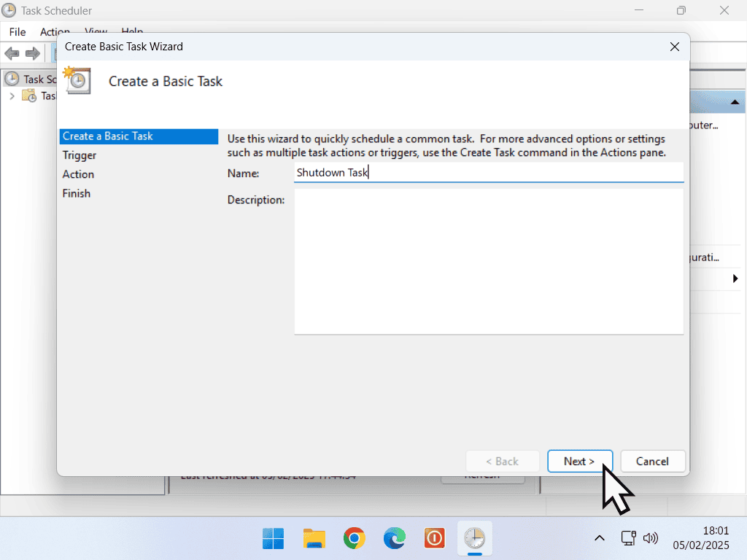
Task: Select the Task Scheduler root tree item
Action: point(31,79)
